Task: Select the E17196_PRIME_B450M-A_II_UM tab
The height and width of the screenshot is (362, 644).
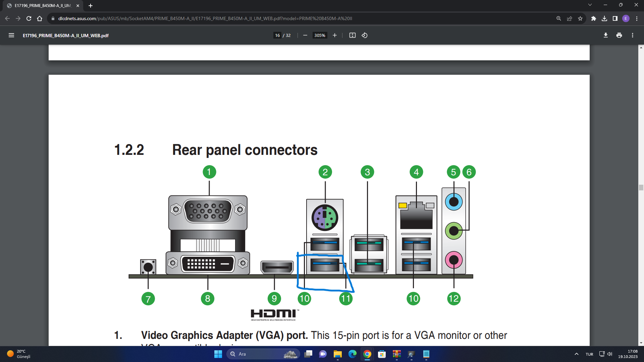Action: click(x=43, y=6)
